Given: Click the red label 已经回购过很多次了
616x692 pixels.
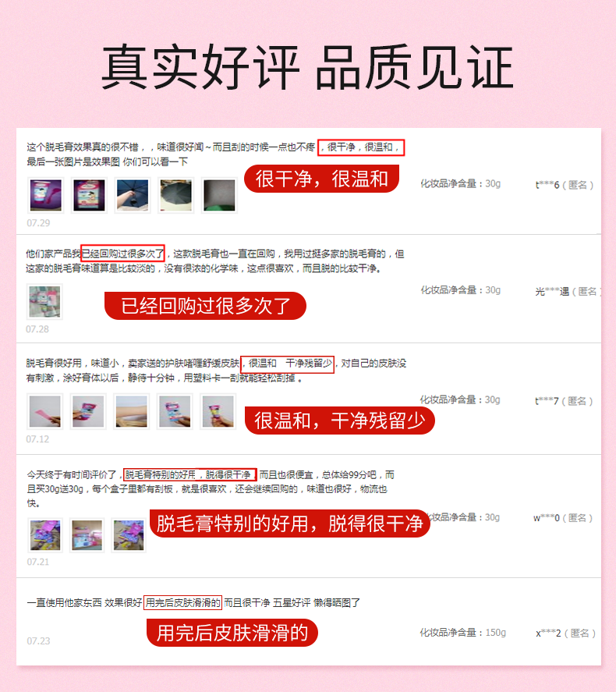Looking at the screenshot, I should (x=206, y=306).
